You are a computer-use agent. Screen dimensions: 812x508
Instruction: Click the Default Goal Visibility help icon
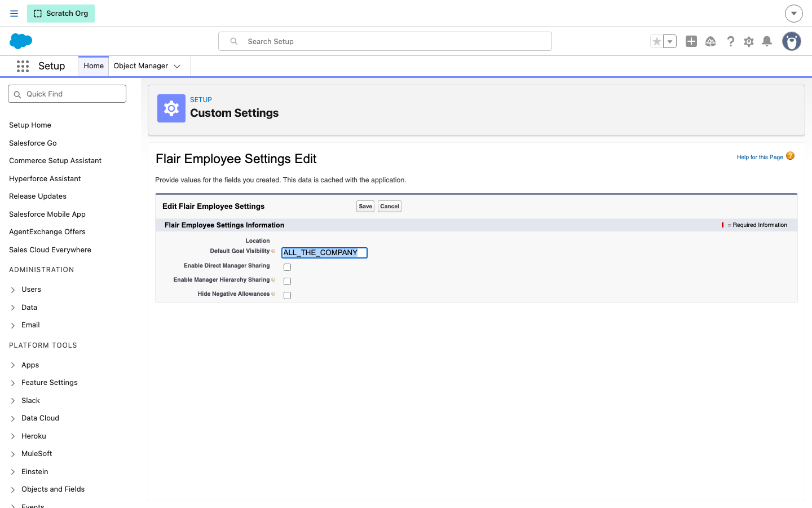tap(273, 251)
